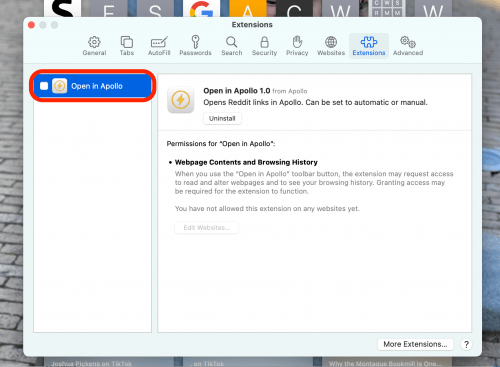Open the Search preferences pane
Viewport: 500px width, 367px height.
pyautogui.click(x=232, y=46)
